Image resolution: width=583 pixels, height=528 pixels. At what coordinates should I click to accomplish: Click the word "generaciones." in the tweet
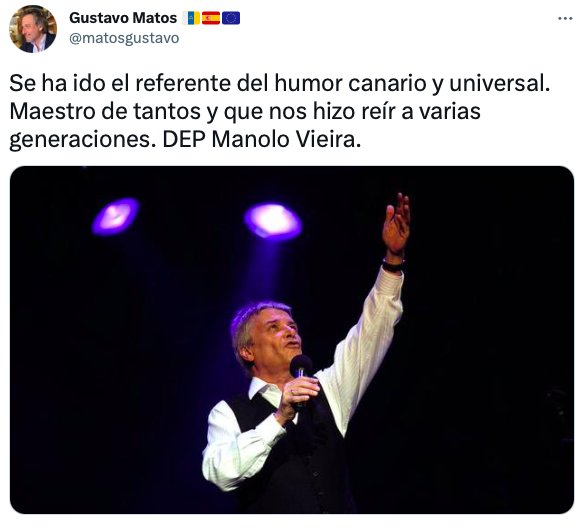pyautogui.click(x=83, y=141)
